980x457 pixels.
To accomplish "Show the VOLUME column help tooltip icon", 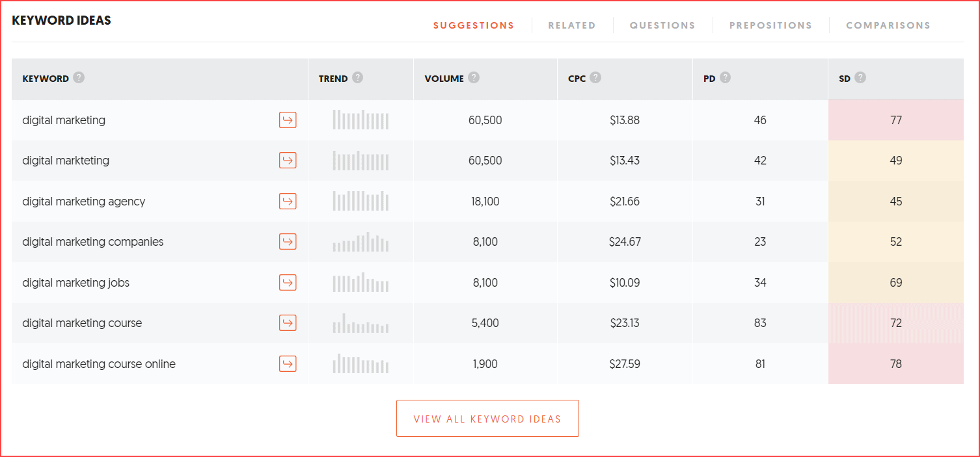I will coord(474,78).
